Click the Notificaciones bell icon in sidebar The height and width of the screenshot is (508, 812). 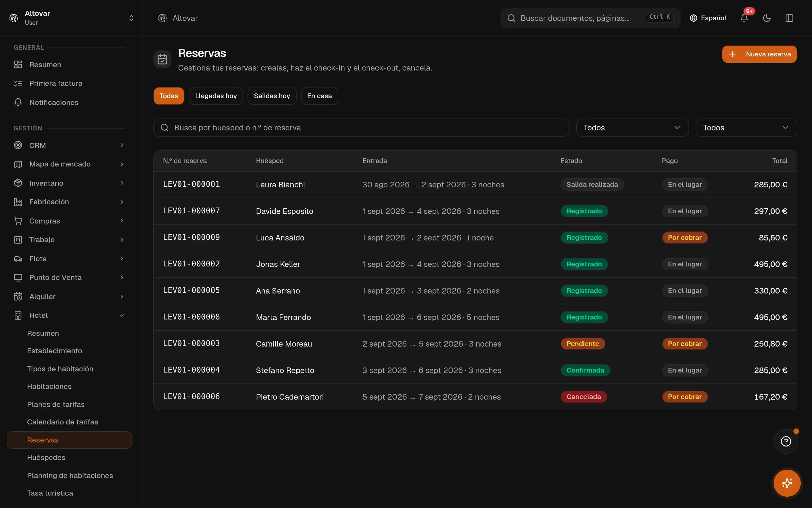(18, 102)
